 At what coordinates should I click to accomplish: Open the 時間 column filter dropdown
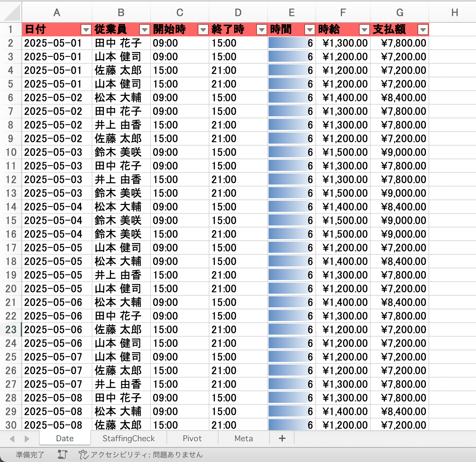pos(309,30)
